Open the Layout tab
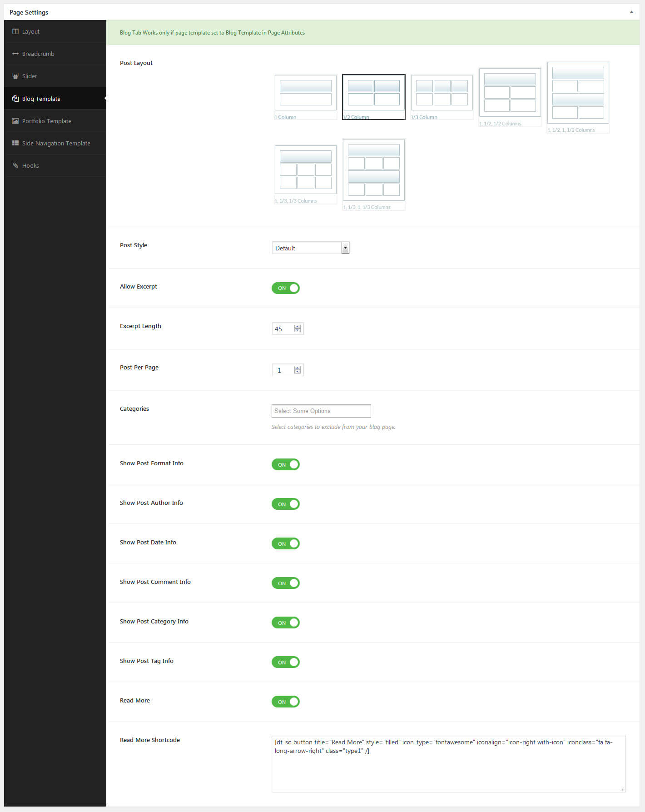Viewport: 645px width, 812px height. pyautogui.click(x=55, y=31)
